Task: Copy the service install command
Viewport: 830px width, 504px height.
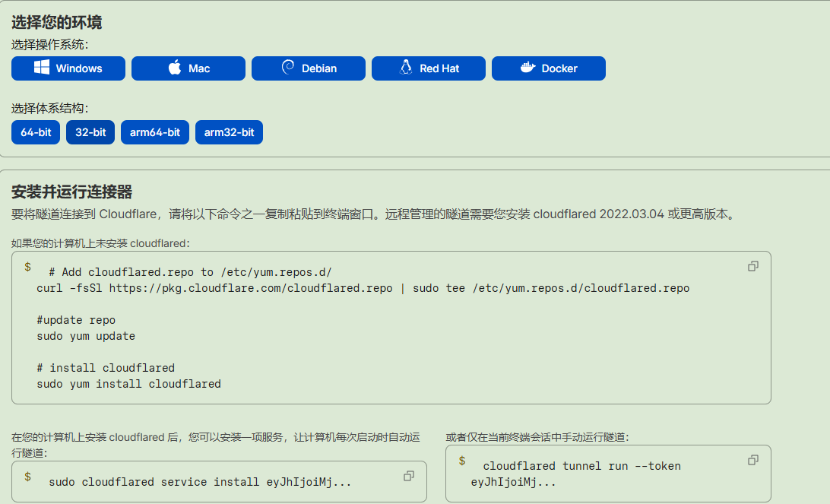Action: pyautogui.click(x=409, y=476)
